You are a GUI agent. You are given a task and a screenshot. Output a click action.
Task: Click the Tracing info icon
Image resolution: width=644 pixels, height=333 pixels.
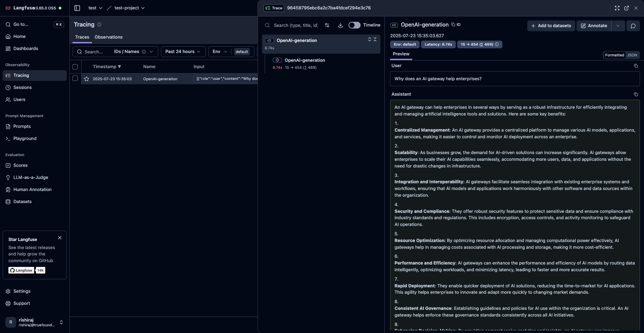(x=99, y=25)
